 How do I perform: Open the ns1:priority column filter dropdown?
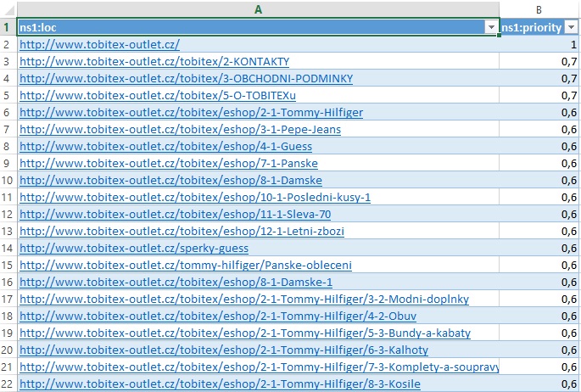[571, 27]
